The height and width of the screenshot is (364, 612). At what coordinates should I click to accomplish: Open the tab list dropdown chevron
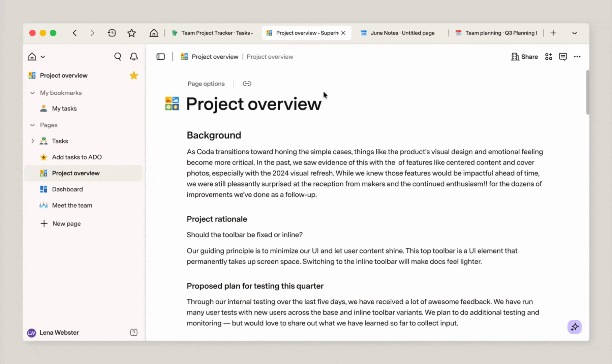pyautogui.click(x=575, y=33)
